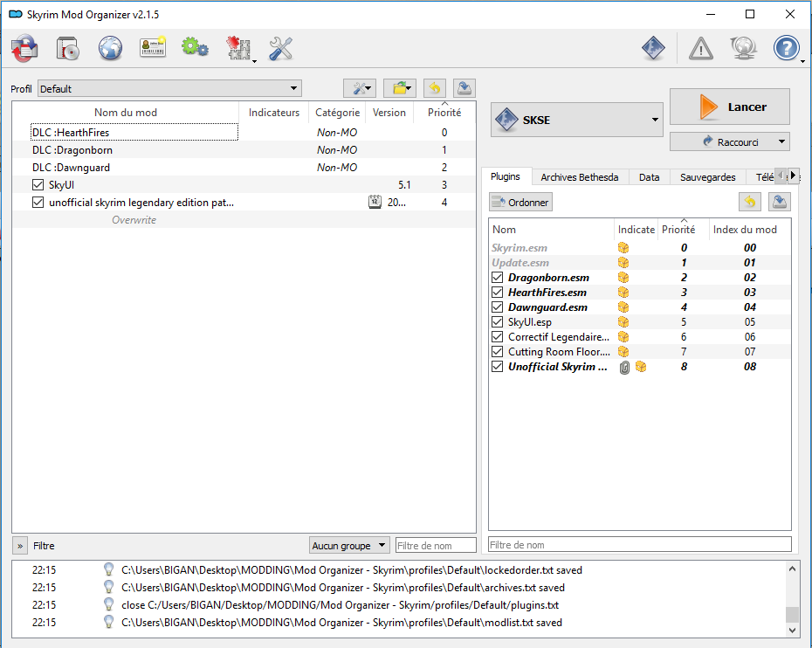The image size is (812, 648).
Task: Sort plugins by Index du mod header
Action: click(749, 230)
